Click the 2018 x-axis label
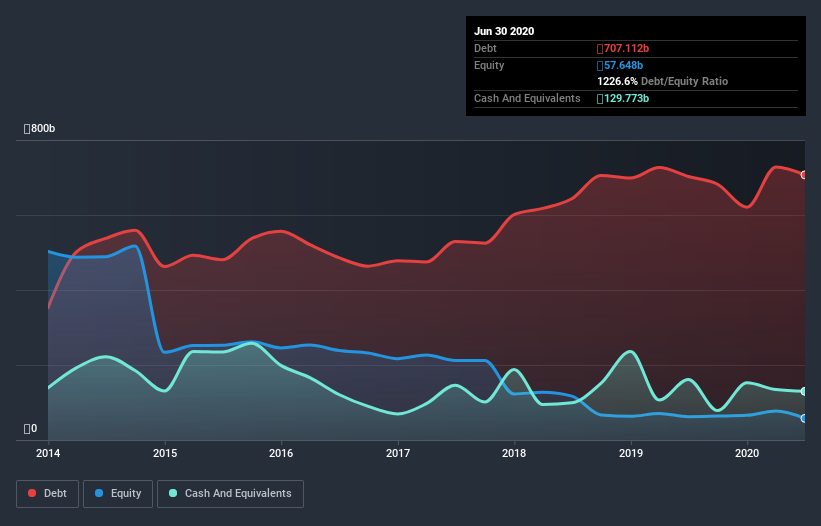The image size is (821, 526). click(514, 453)
